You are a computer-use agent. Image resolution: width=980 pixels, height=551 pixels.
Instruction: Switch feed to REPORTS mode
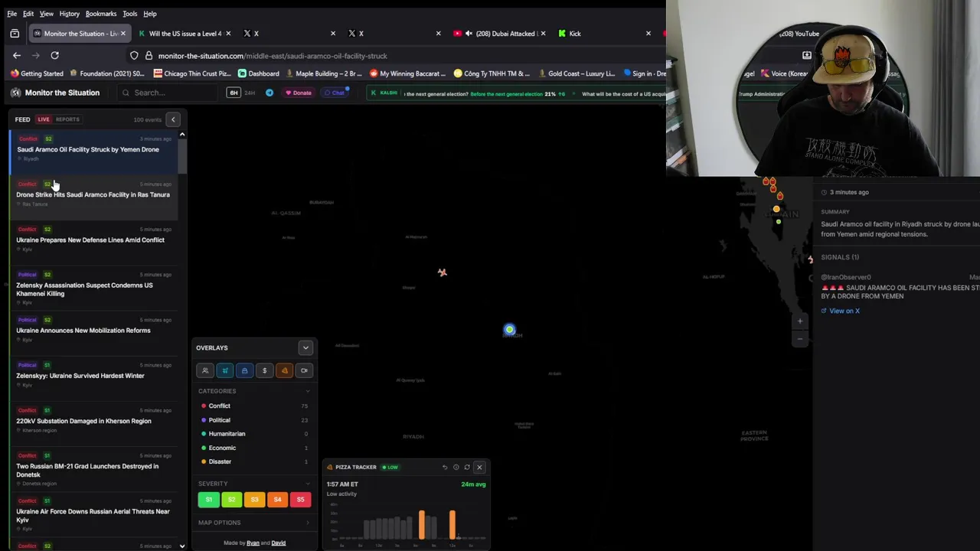pos(67,119)
